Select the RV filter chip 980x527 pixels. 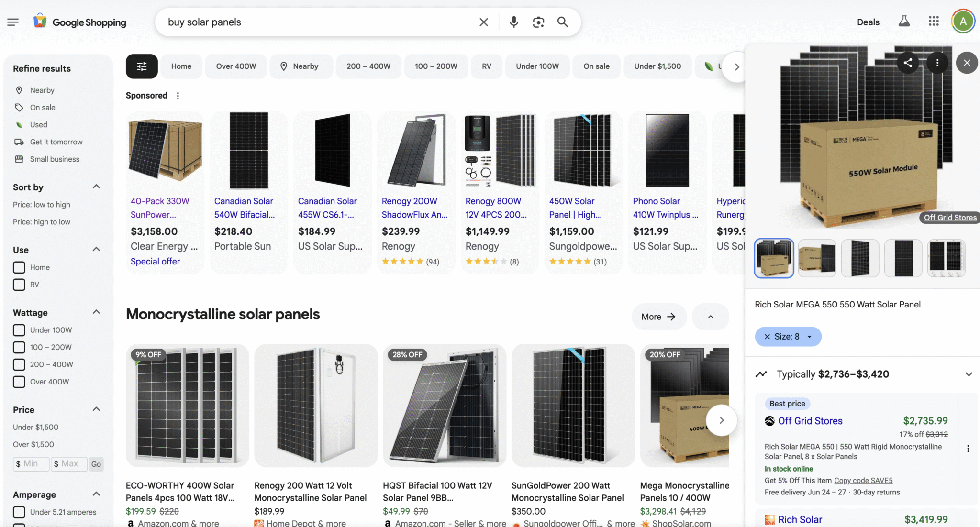486,66
